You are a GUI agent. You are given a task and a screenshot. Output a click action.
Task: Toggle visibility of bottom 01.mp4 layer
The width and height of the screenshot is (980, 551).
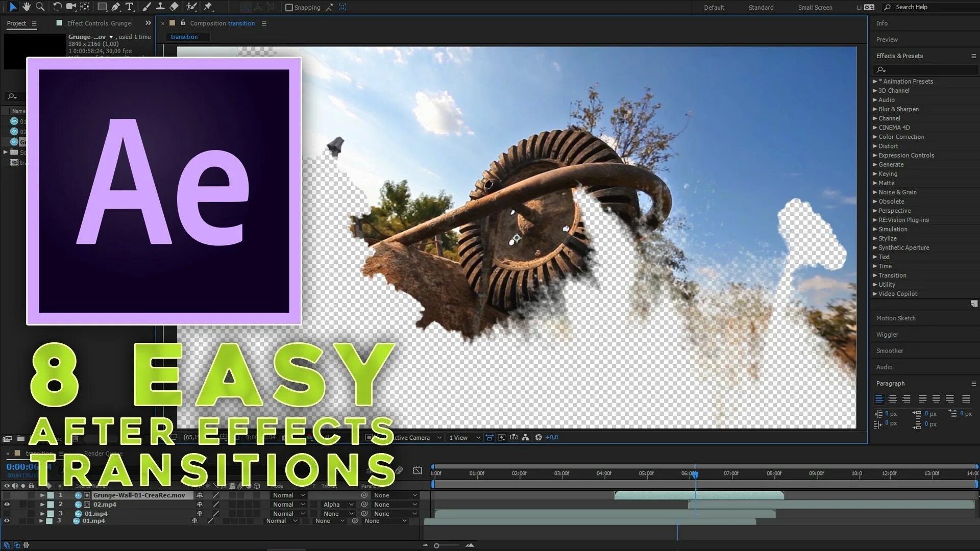pyautogui.click(x=7, y=521)
